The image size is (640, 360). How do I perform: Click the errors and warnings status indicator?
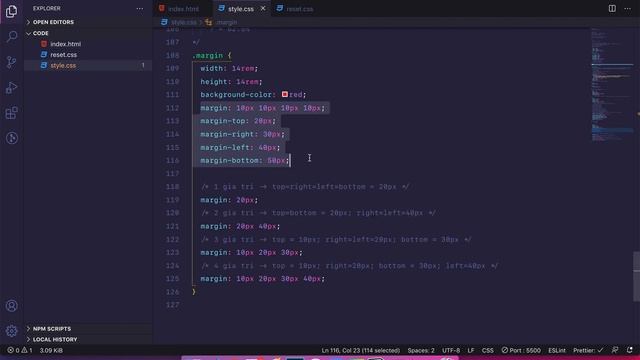[x=20, y=350]
